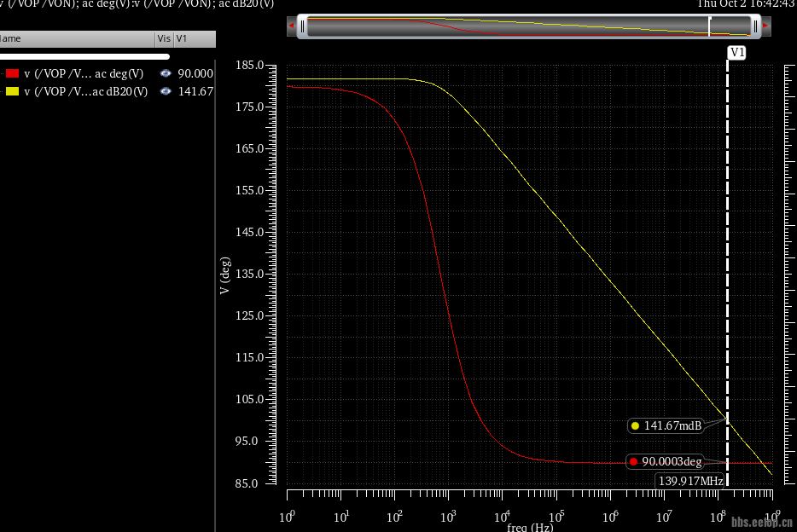Click the 139.917MHz frequency label
Image resolution: width=797 pixels, height=532 pixels.
pos(690,481)
